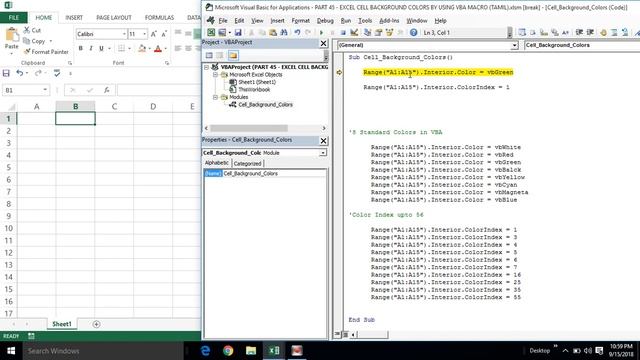Click Insert Function fx icon
Screen dimensions: 640x360
click(107, 90)
